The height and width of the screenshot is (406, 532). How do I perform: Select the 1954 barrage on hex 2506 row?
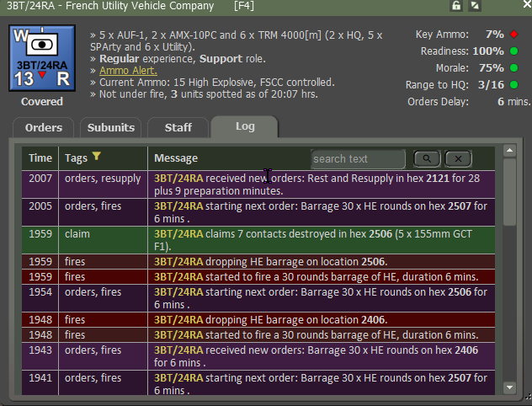coord(258,298)
